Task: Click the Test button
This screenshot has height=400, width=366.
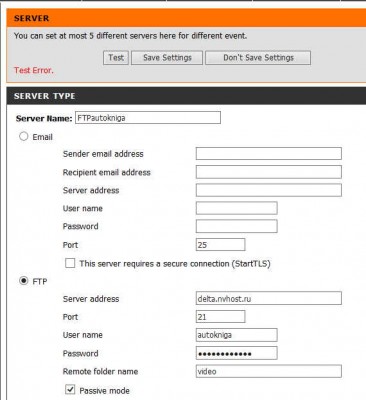Action: tap(116, 58)
